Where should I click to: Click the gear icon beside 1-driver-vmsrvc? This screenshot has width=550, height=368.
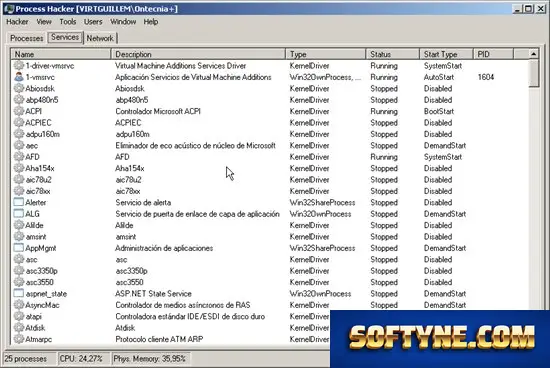point(19,66)
